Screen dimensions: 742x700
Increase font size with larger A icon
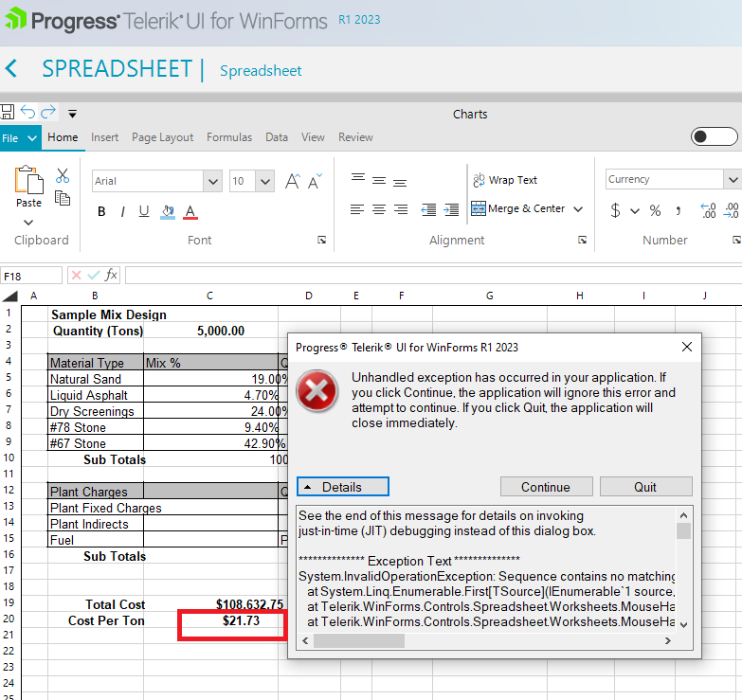tap(293, 181)
